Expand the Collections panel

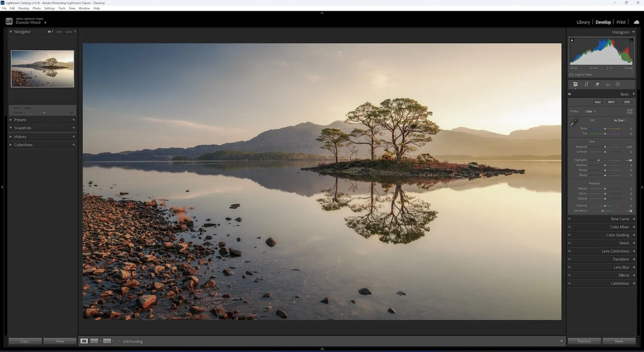(x=24, y=144)
